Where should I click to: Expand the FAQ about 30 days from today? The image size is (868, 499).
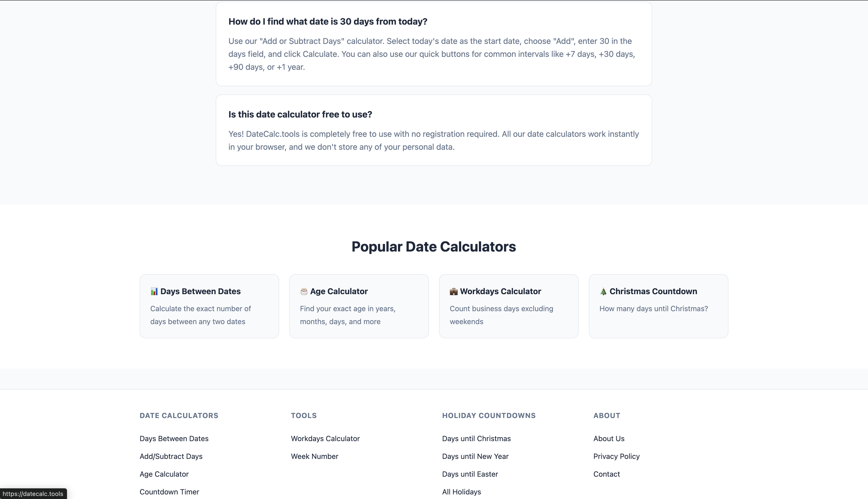click(328, 21)
